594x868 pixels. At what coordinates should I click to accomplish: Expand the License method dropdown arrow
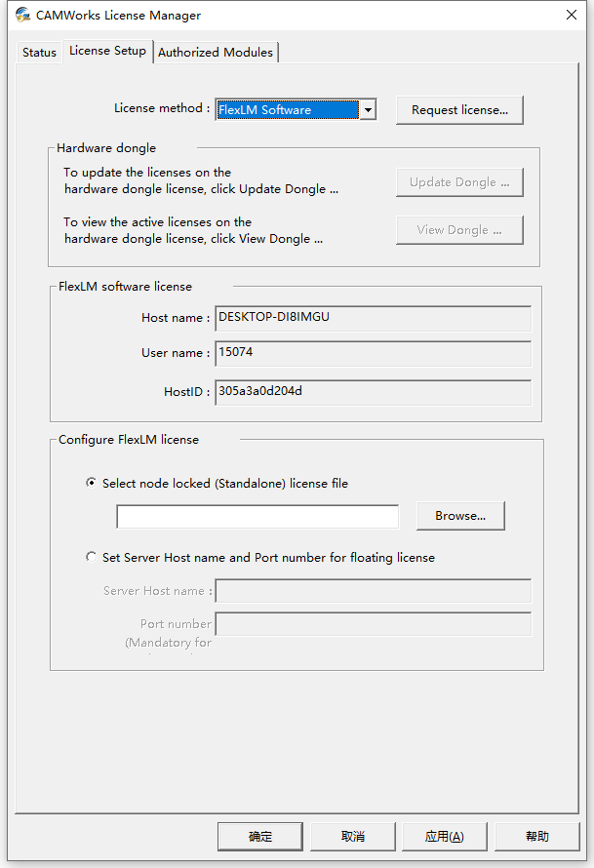tap(368, 109)
